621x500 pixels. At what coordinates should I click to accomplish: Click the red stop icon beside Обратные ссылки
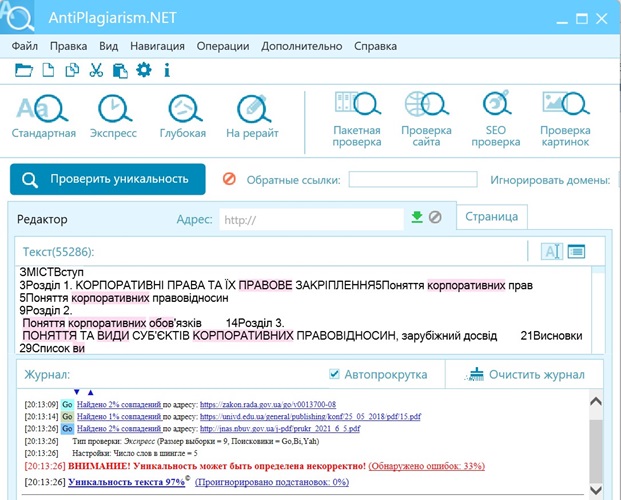tap(229, 179)
